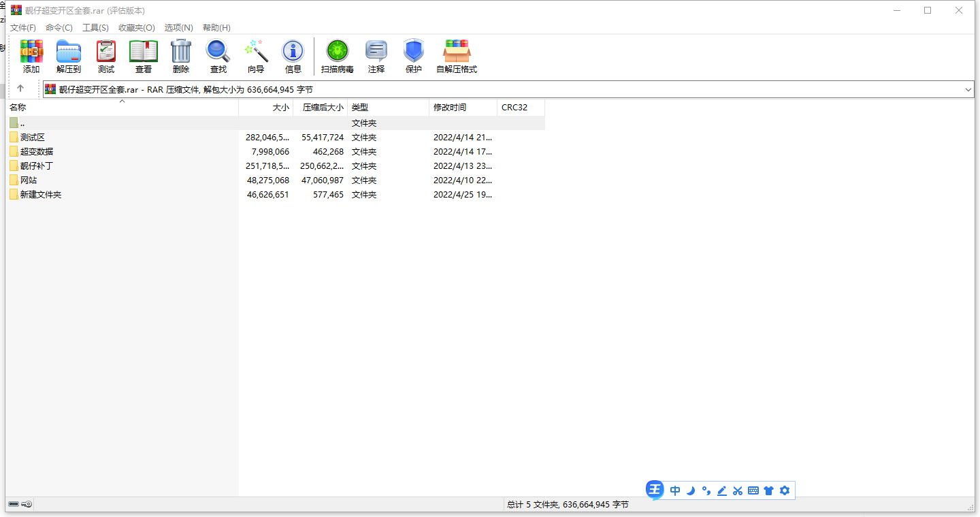Viewport: 980px width, 517px height.
Task: Show archive 信息 (Info) icon
Action: coord(293,56)
